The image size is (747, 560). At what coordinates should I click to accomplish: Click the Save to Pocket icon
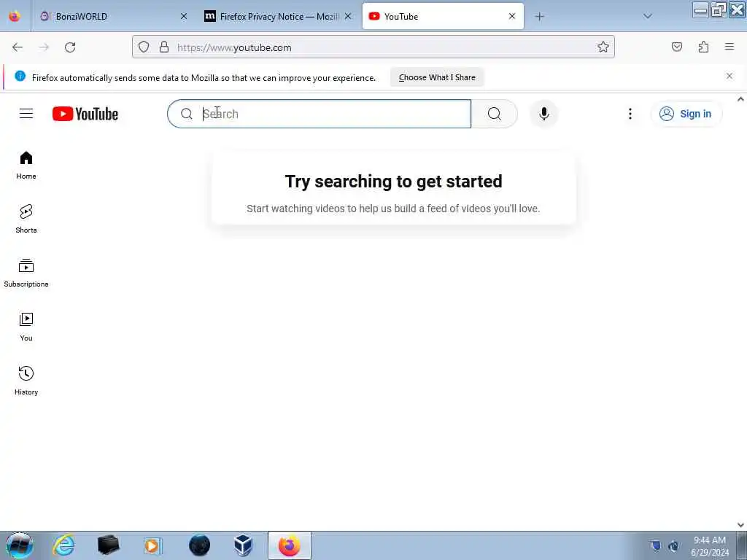click(677, 47)
